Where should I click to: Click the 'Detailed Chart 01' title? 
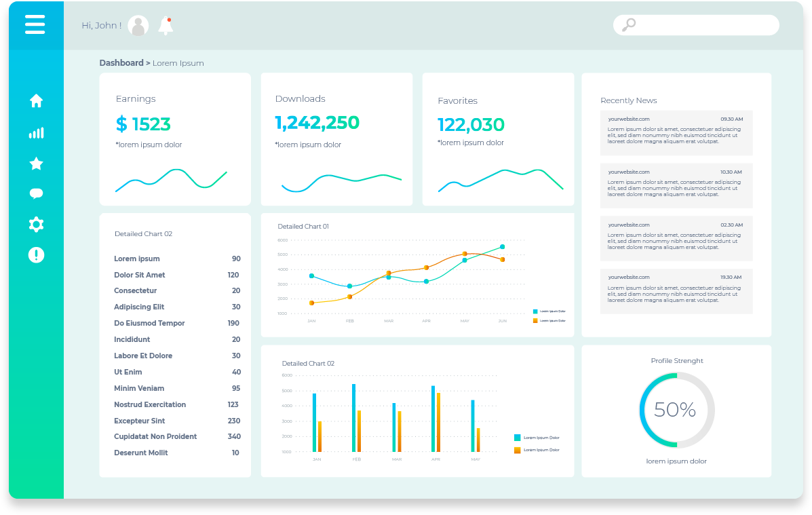point(303,227)
